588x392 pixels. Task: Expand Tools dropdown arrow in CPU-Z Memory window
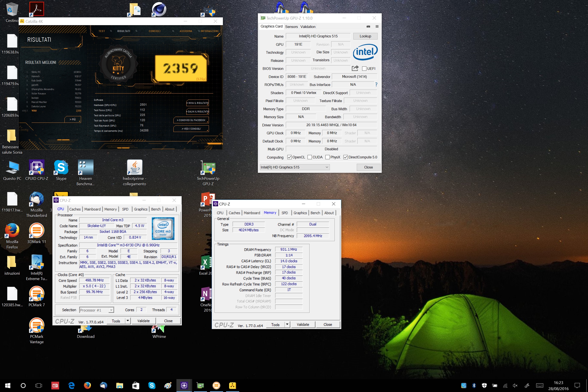[287, 325]
